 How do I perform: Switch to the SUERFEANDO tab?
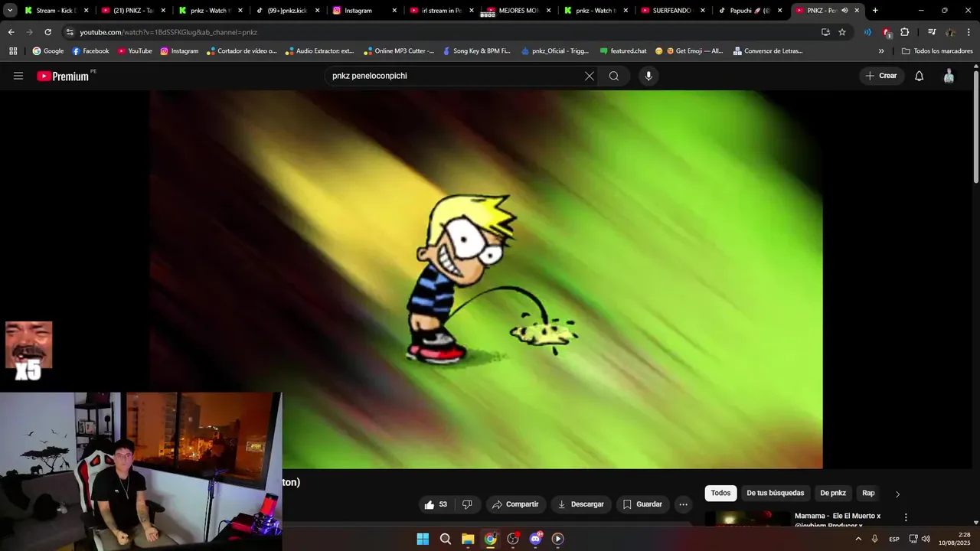coord(671,11)
